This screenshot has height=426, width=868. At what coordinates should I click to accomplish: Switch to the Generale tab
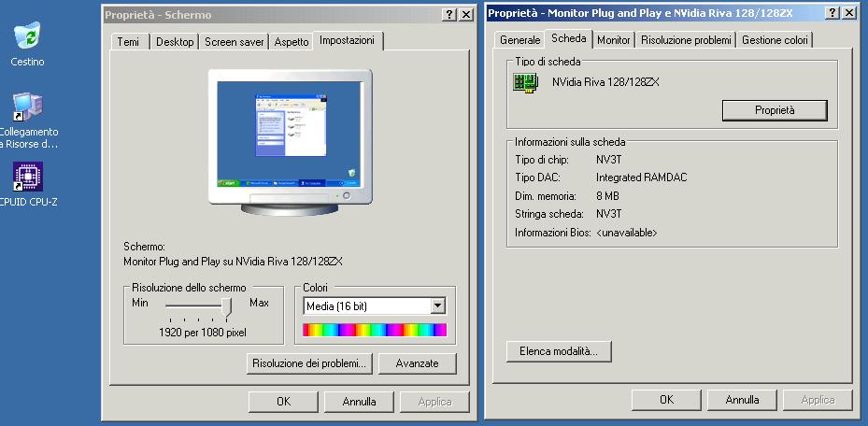[519, 40]
